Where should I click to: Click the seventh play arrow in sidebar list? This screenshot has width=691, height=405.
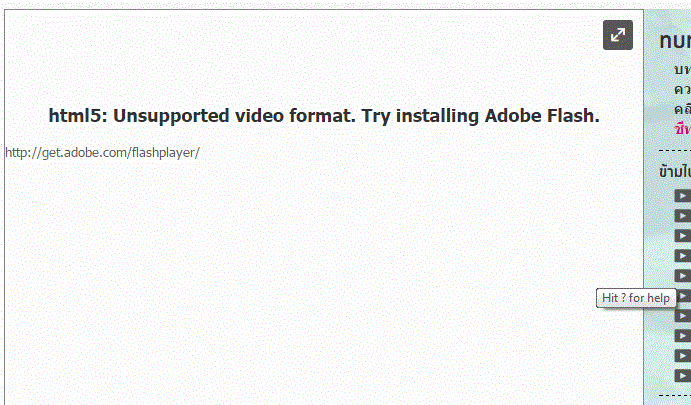682,316
